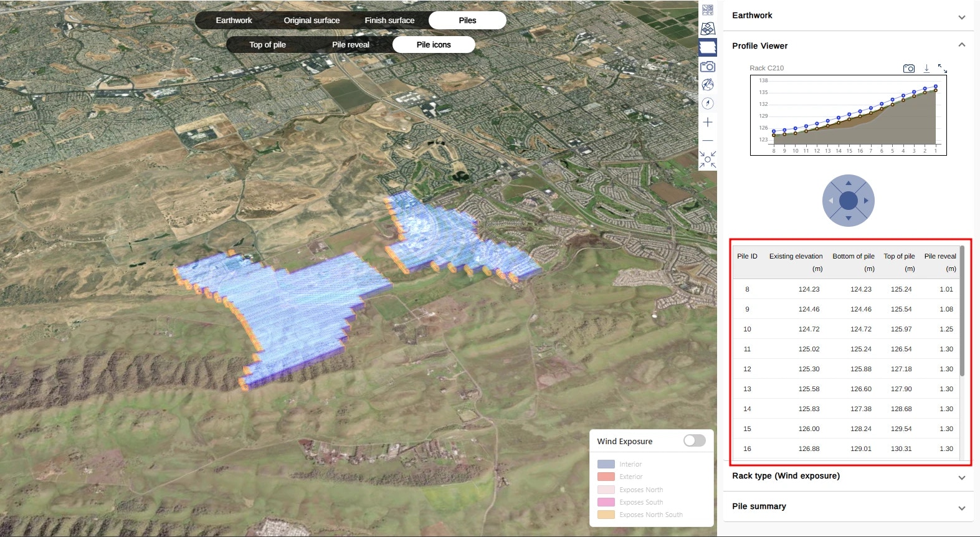Select pile row with ID 15
The width and height of the screenshot is (980, 537).
click(x=846, y=429)
